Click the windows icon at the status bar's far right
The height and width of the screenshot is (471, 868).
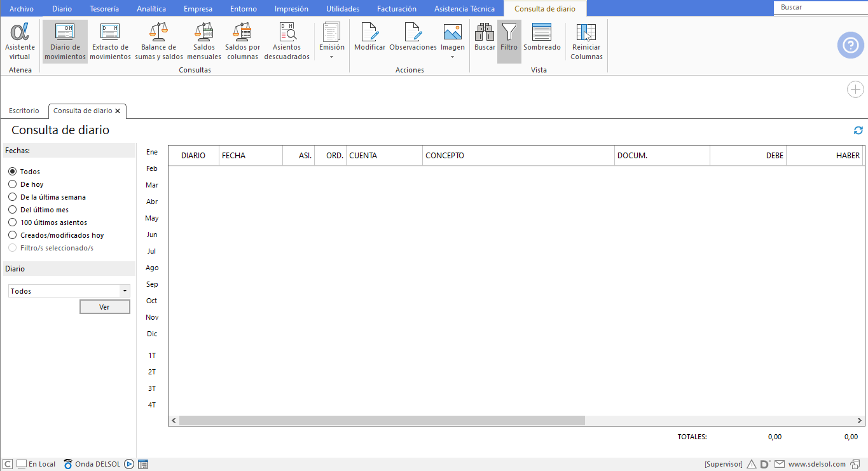[x=855, y=464]
